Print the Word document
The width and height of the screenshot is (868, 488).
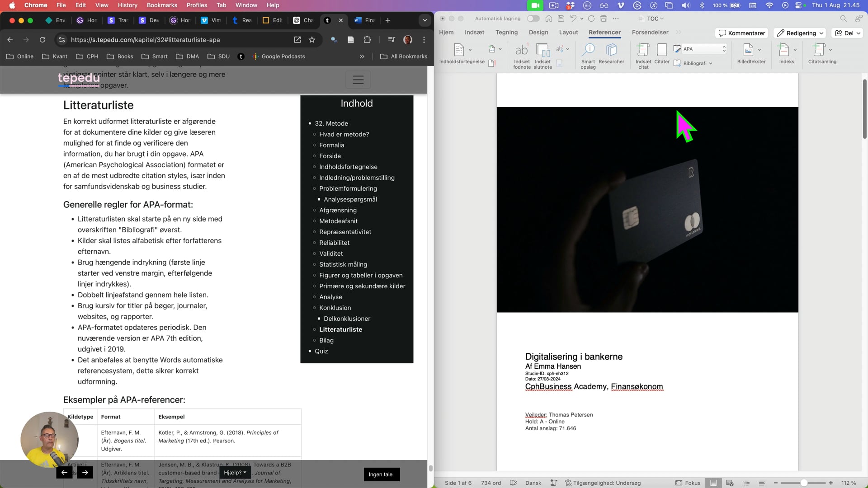604,19
